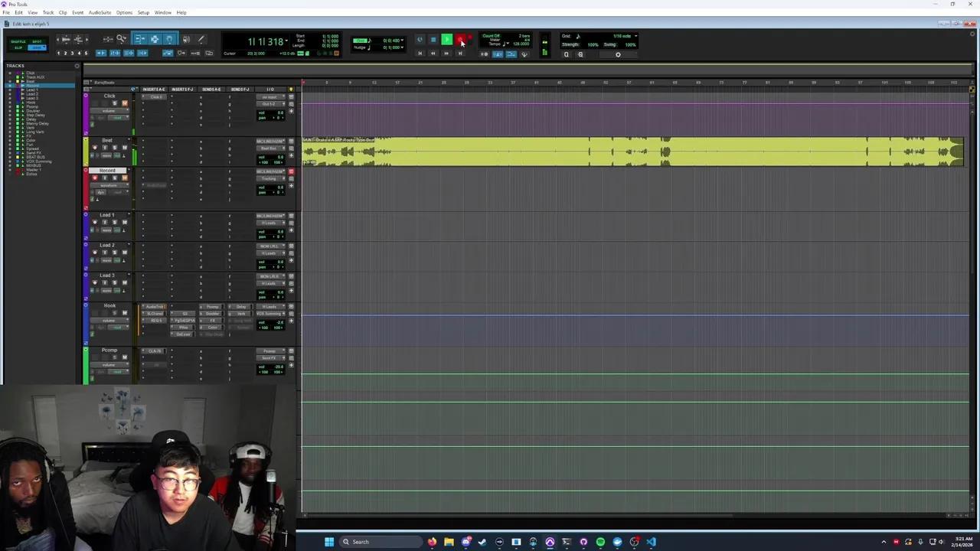The image size is (980, 551).
Task: Click the Record track name field
Action: 107,170
